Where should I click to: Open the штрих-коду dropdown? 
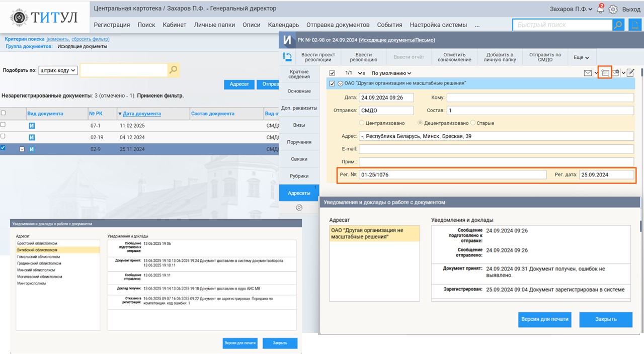coord(58,70)
